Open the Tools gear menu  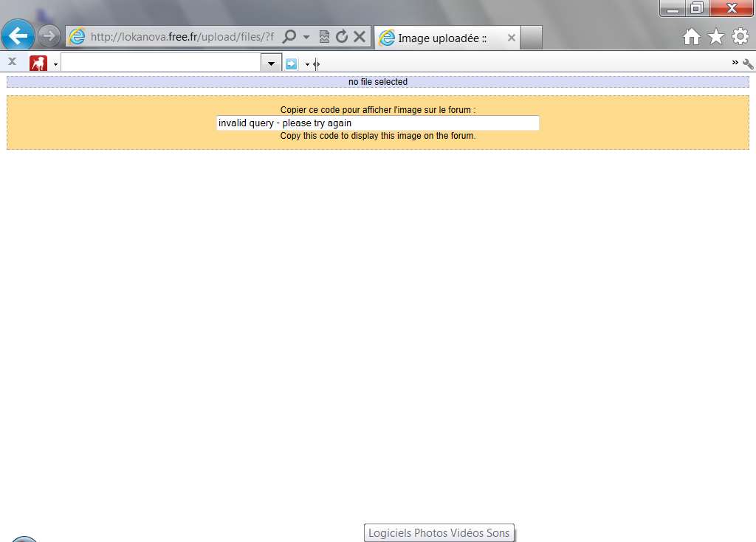[x=740, y=37]
